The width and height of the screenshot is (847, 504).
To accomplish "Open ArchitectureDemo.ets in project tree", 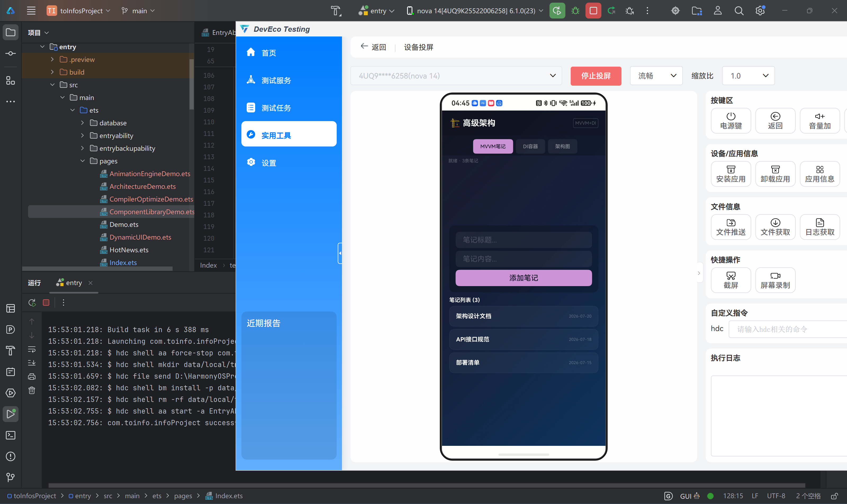I will click(142, 186).
